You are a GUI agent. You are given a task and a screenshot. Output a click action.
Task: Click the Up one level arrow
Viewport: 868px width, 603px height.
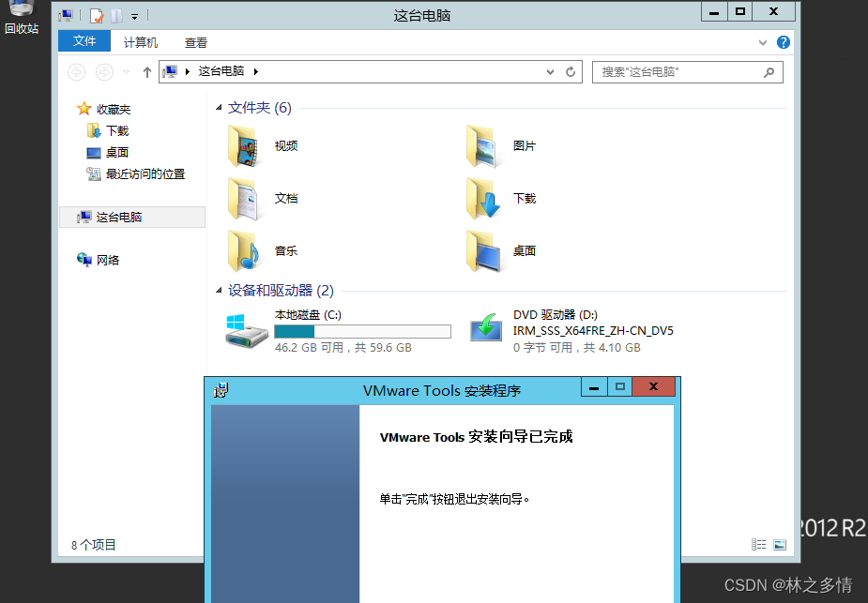[x=147, y=72]
